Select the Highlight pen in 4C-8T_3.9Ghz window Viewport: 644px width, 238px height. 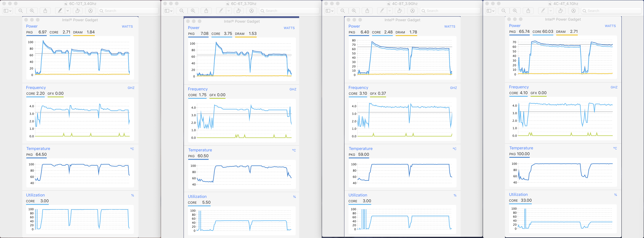coord(382,11)
